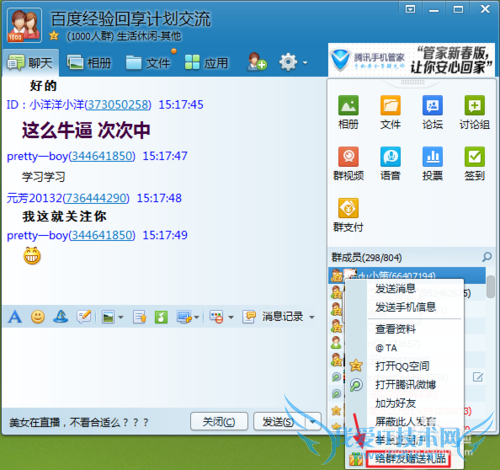This screenshot has width=500, height=470.
Task: Click the message input text area
Action: 163,367
